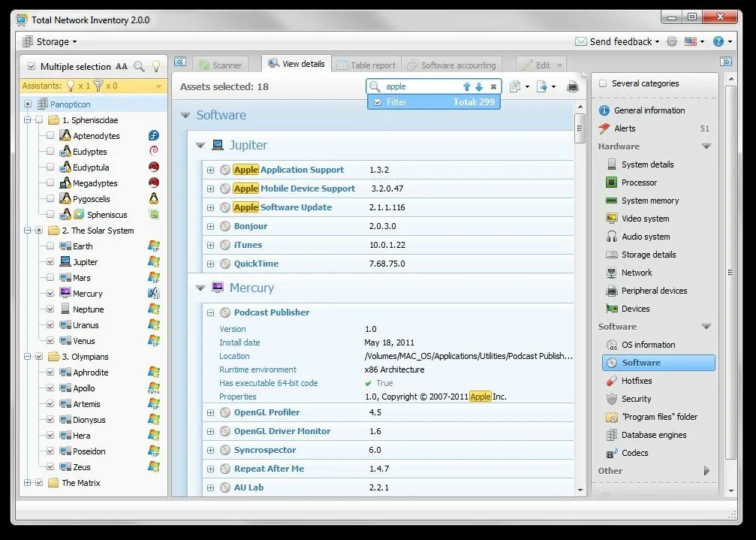The image size is (756, 540).
Task: Collapse right sidebar with arrow icon
Action: [726, 62]
